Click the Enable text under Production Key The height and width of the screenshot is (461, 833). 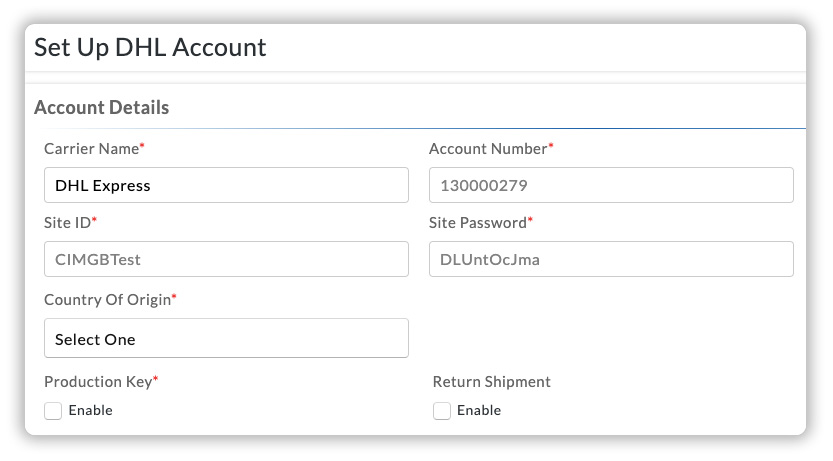tap(90, 411)
